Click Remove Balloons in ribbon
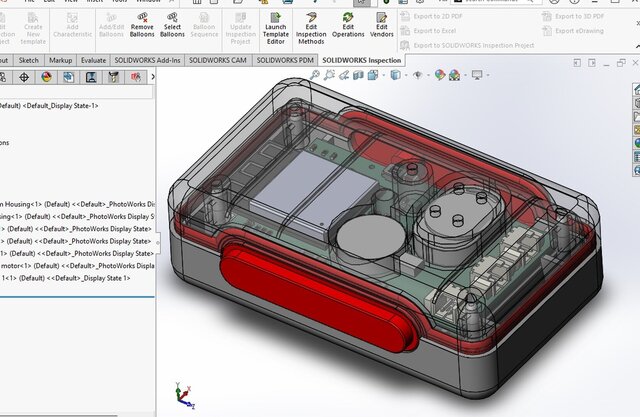The height and width of the screenshot is (417, 640). [142, 18]
